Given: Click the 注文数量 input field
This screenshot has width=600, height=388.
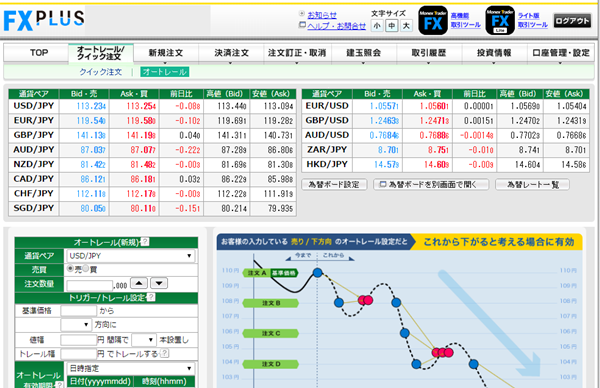Looking at the screenshot, I should [90, 285].
